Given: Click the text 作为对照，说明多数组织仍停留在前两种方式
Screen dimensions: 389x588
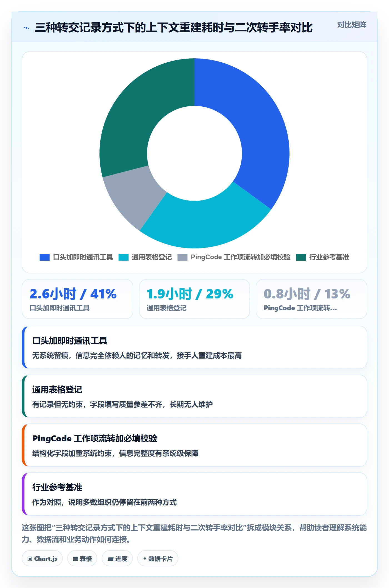Looking at the screenshot, I should 104,502.
